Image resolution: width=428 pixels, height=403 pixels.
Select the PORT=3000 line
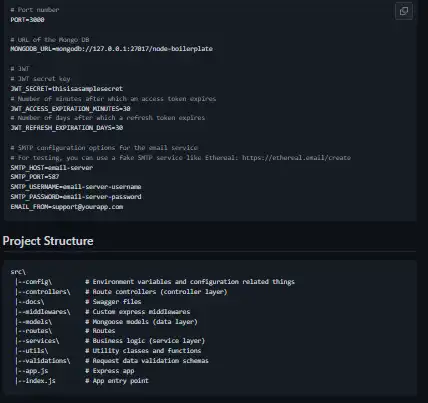pos(27,20)
